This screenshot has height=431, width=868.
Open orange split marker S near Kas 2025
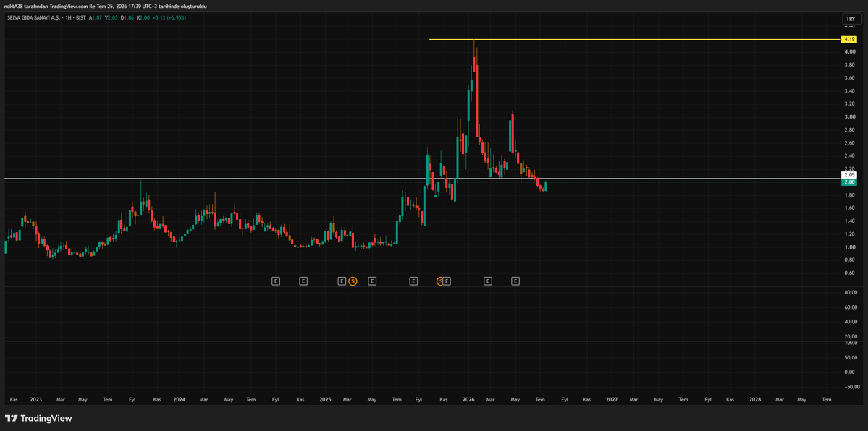441,281
